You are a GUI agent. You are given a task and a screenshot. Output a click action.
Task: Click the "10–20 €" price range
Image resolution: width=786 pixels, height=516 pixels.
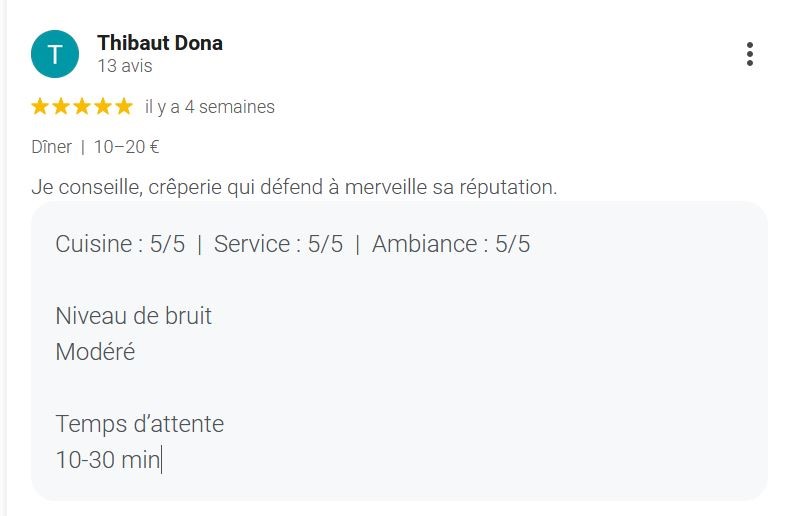[127, 147]
